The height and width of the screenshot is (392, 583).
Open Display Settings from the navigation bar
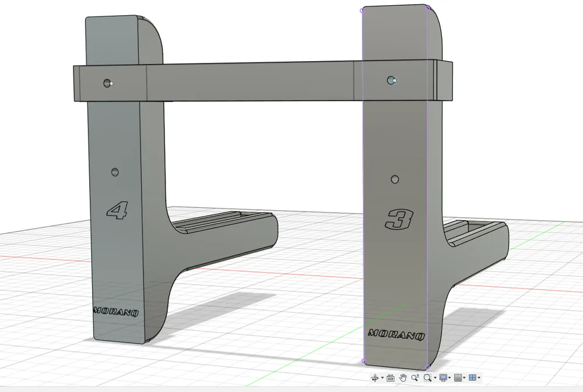443,377
